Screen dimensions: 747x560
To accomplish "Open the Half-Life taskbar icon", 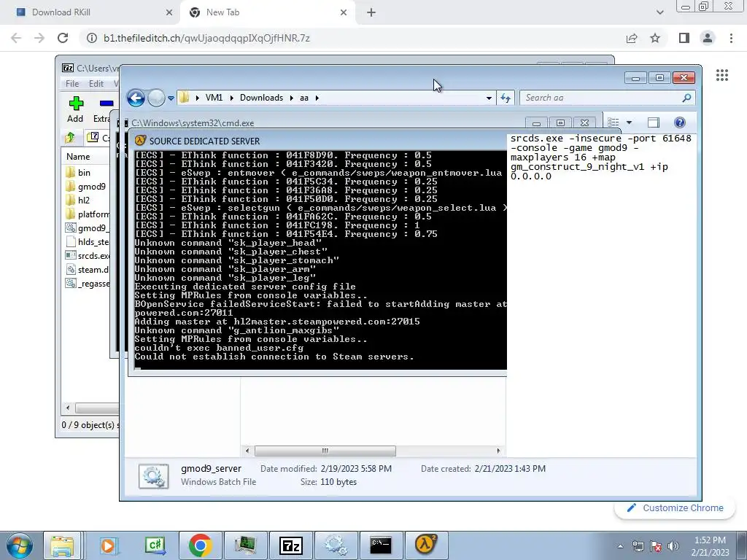I will (x=426, y=545).
